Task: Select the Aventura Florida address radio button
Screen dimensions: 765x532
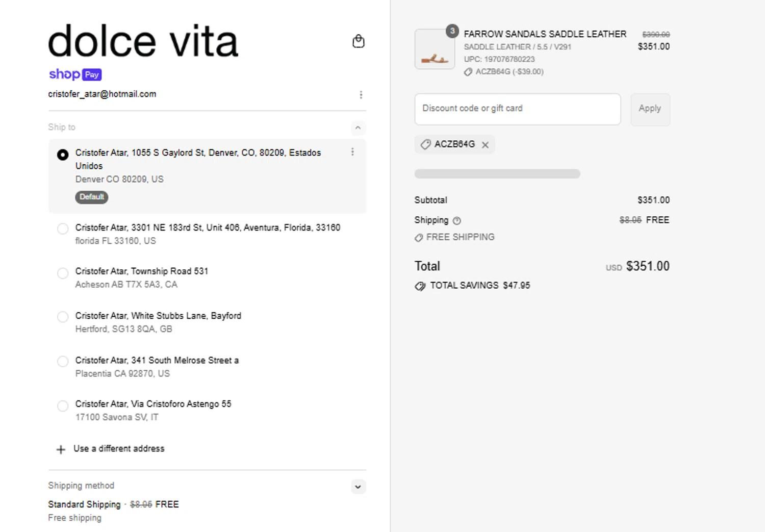Action: (63, 229)
